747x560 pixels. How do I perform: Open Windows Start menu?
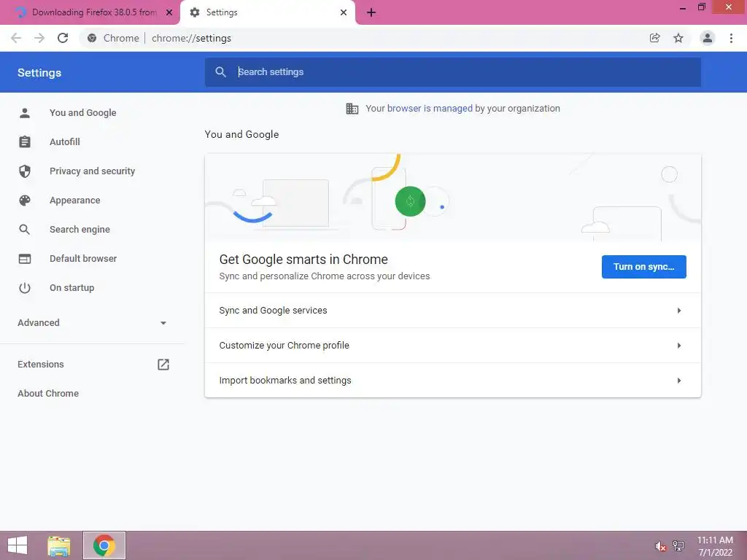pos(18,545)
